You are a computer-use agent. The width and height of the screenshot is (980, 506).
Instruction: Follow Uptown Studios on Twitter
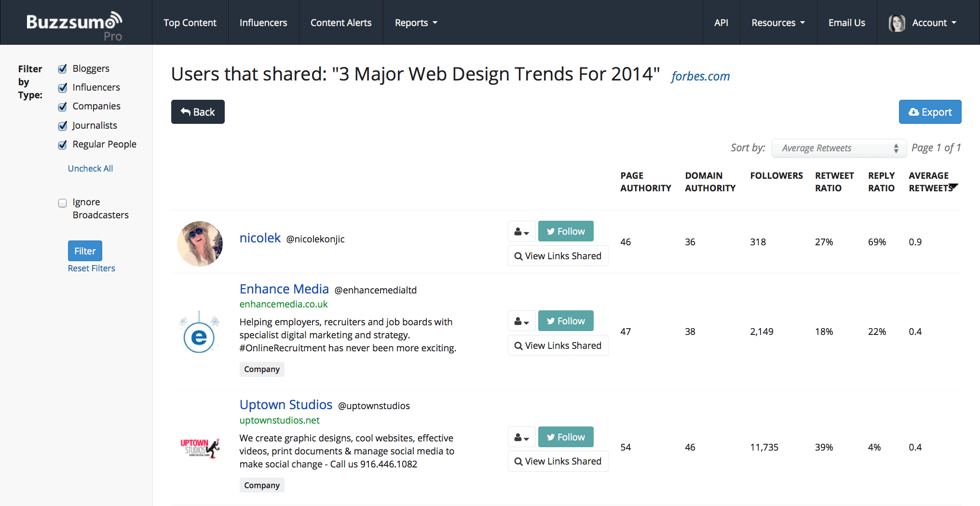pyautogui.click(x=566, y=437)
